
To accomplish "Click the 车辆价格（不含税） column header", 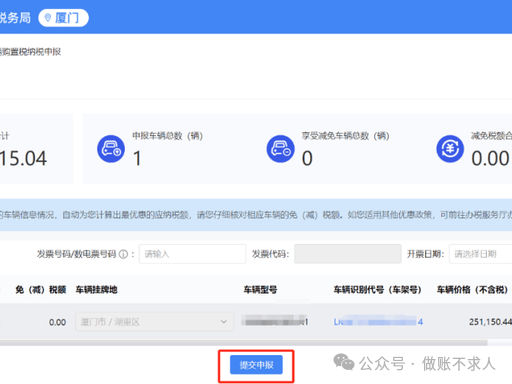I will tap(472, 290).
